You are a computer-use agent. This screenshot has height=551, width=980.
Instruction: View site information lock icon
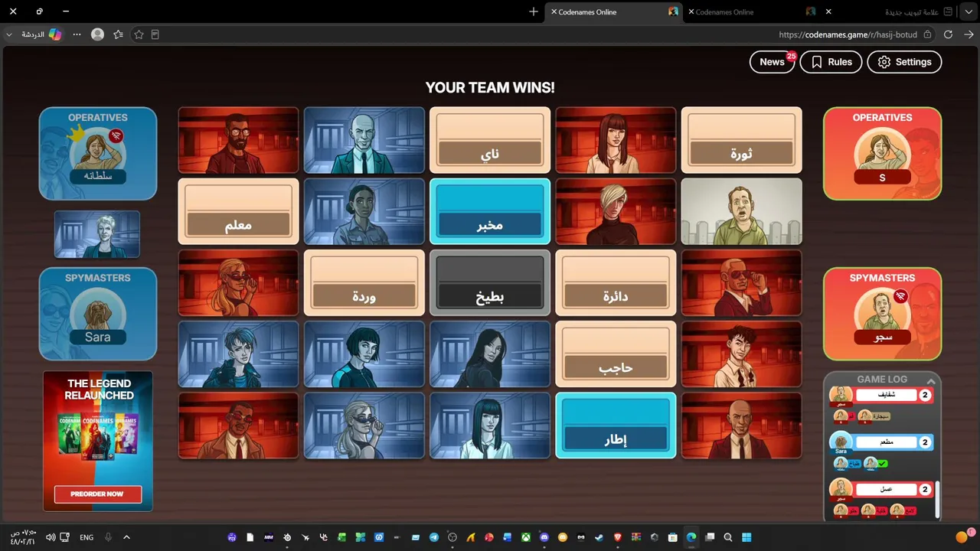click(927, 34)
